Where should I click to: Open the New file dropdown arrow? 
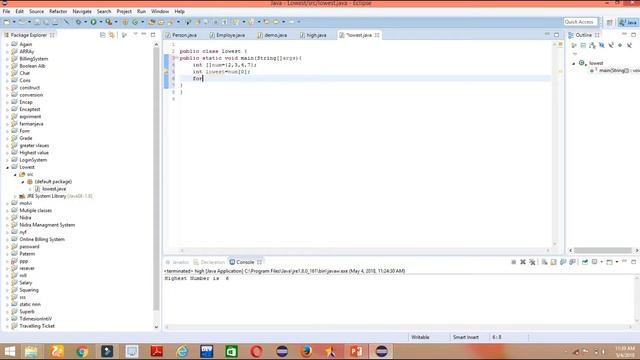point(14,22)
